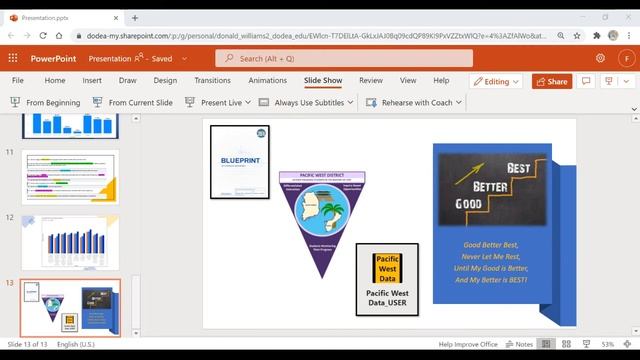
Task: Expand the Always Use Subtitles dropdown arrow
Action: pyautogui.click(x=351, y=102)
